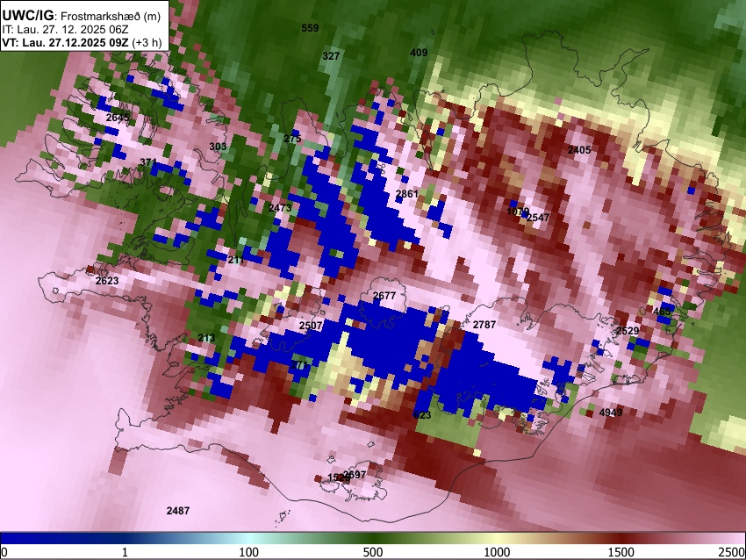Click the 2623 value label
The width and height of the screenshot is (746, 560).
pos(107,281)
